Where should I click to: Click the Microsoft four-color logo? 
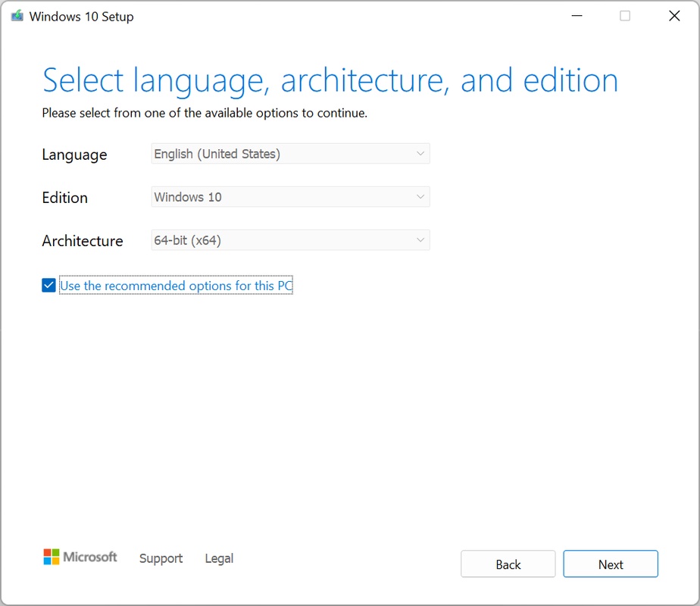click(51, 557)
